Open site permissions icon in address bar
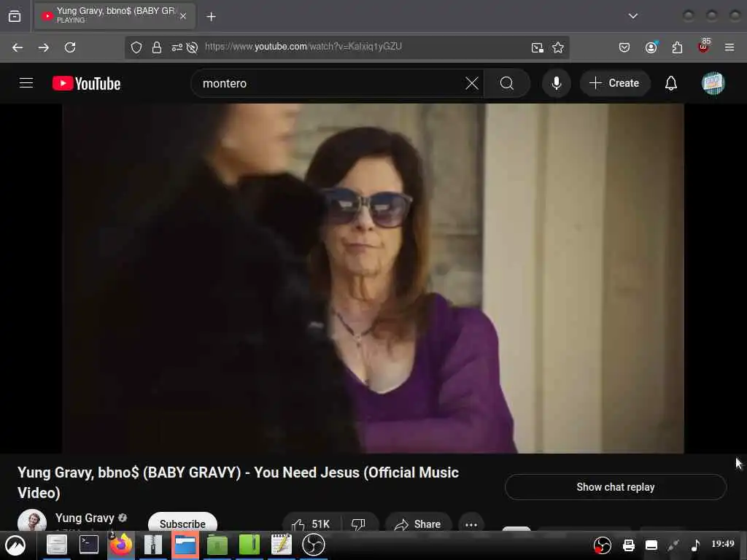747x560 pixels. (x=177, y=47)
